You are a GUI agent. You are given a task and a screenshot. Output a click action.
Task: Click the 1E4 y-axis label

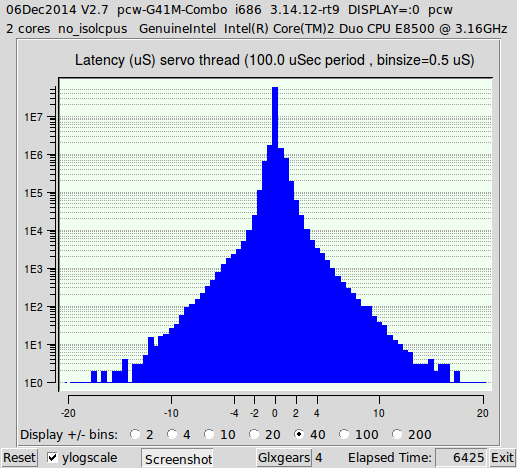coord(33,231)
